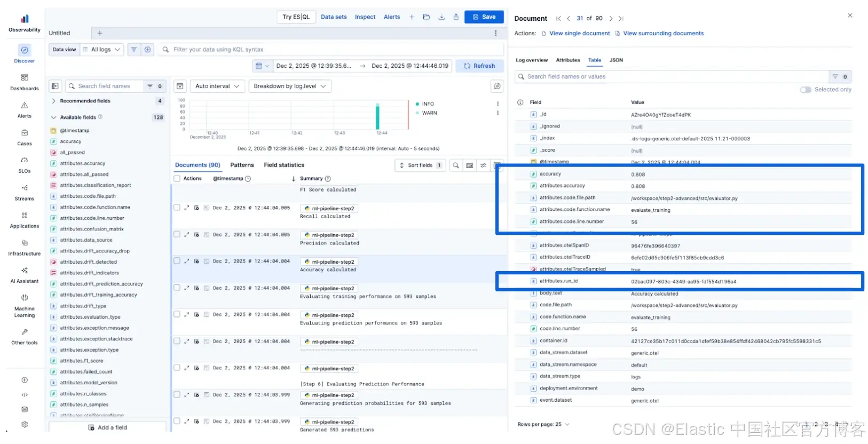Open the date quick menu dropdown

(x=262, y=66)
